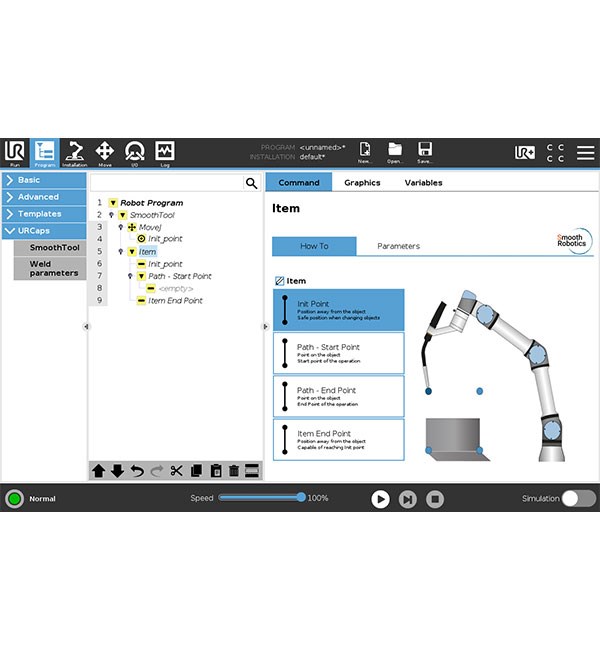
Task: Click the Save program icon
Action: (x=425, y=152)
